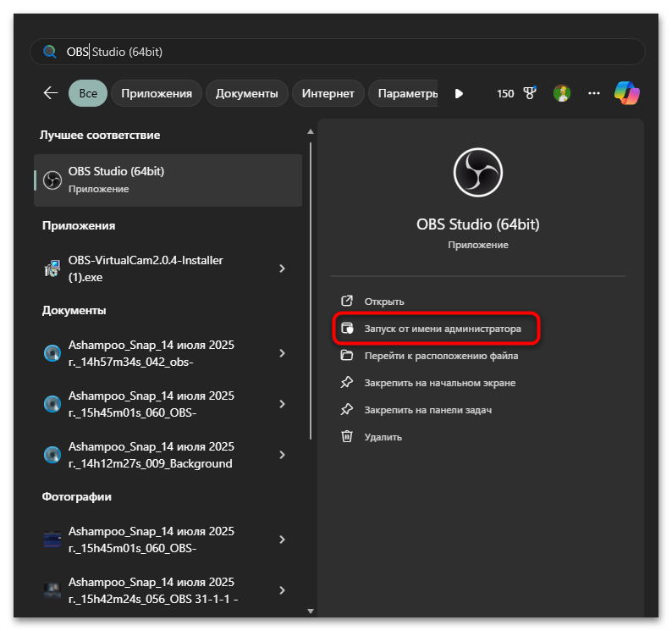Show more filter tabs with play arrow

459,93
